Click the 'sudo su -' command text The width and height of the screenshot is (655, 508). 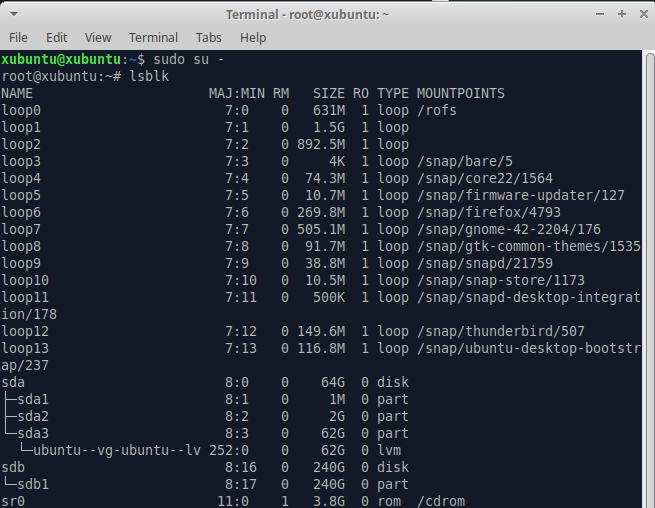click(189, 59)
